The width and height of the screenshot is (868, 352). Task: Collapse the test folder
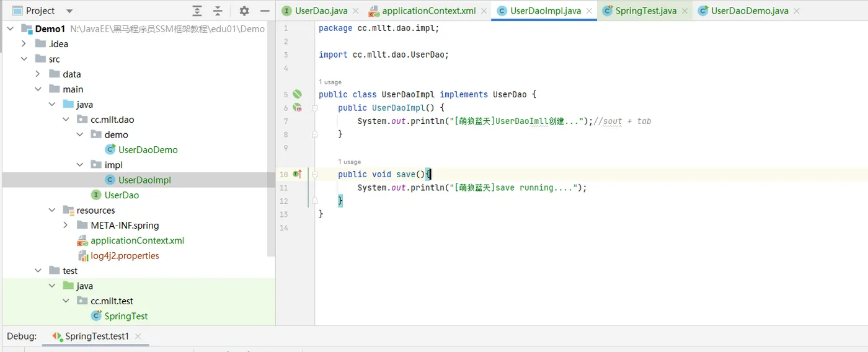38,271
